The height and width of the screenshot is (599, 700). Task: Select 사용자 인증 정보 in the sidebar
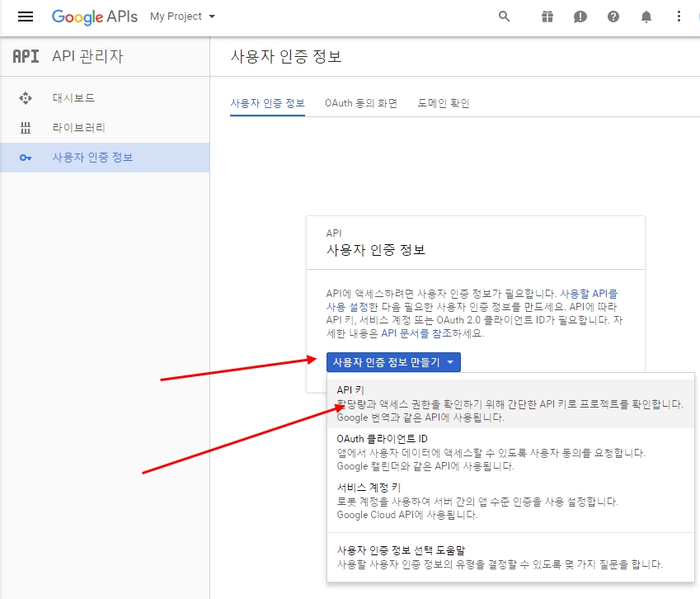click(x=92, y=158)
